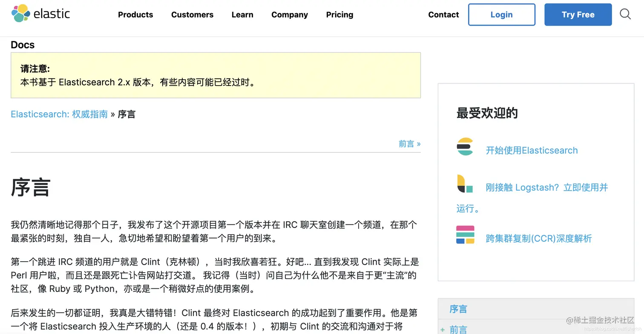Click the cross-cluster replication stack icon

[465, 235]
